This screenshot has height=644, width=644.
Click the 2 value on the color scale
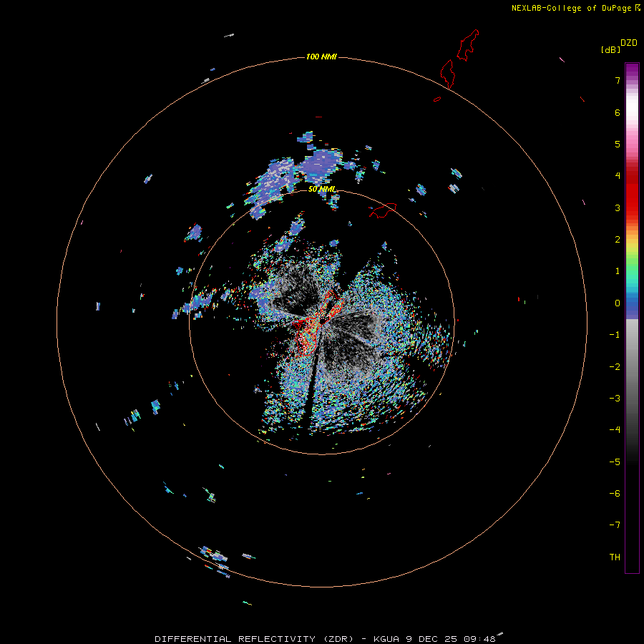(618, 240)
